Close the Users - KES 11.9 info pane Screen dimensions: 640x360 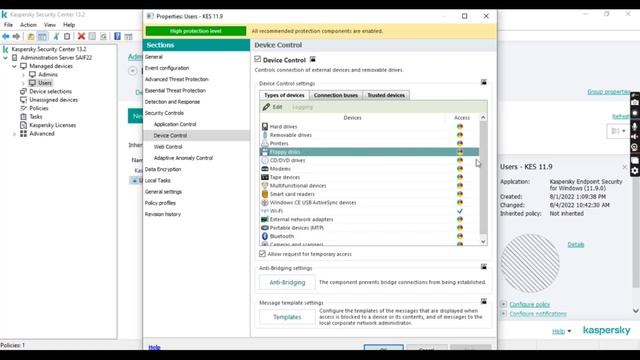[624, 167]
